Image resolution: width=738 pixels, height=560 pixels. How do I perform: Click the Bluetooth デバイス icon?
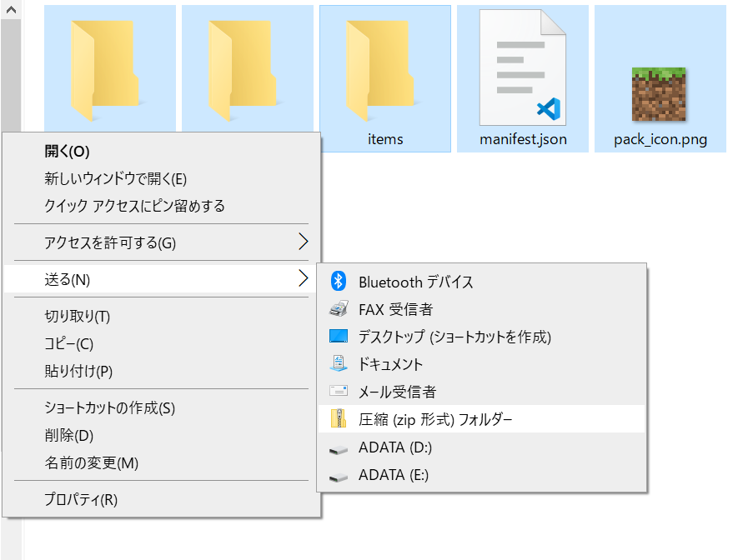(338, 281)
